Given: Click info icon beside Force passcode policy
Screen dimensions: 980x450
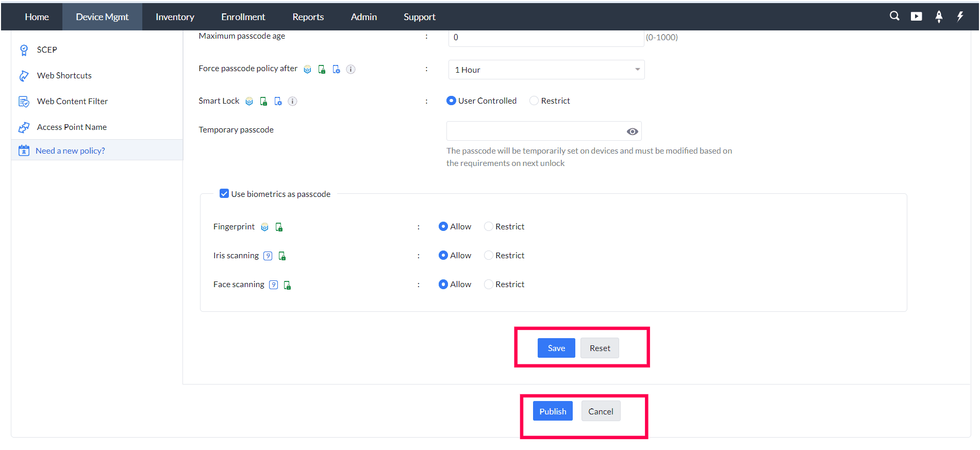Looking at the screenshot, I should pos(351,69).
